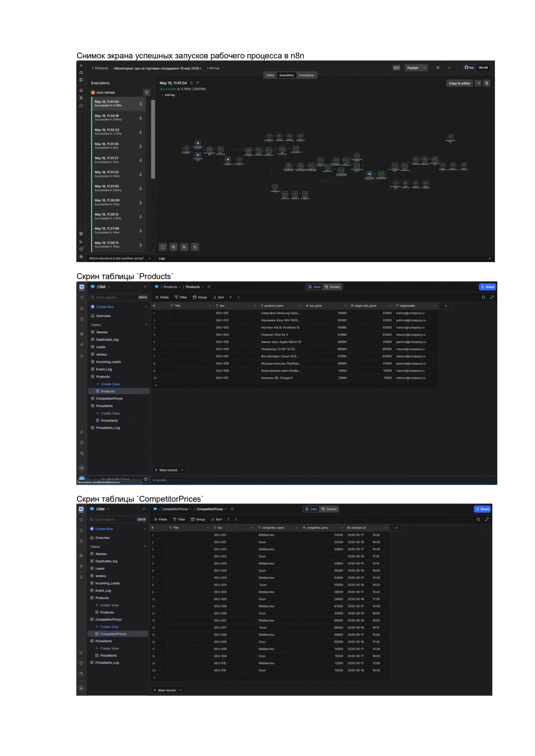Click the search icon at right of Products toolbar

483,297
